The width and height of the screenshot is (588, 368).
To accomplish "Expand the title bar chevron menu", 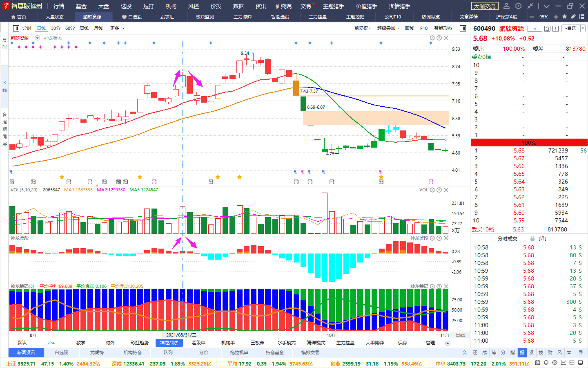I will pos(546,6).
